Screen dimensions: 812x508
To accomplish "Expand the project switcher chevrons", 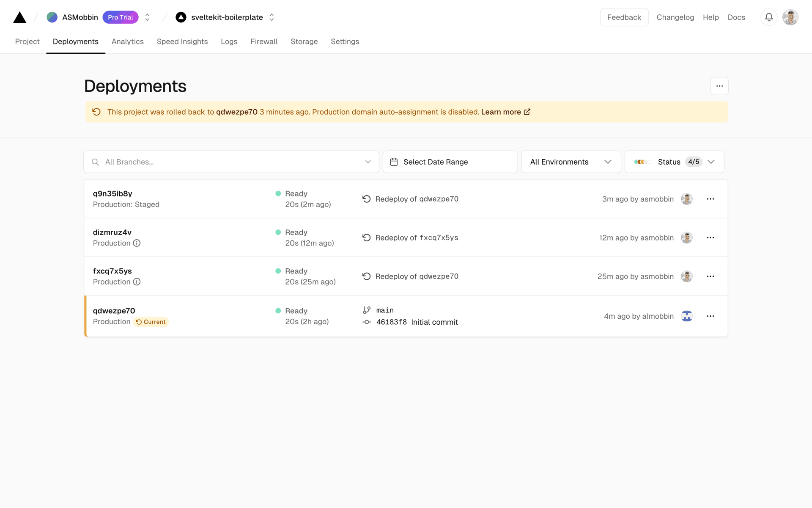I will click(x=272, y=17).
